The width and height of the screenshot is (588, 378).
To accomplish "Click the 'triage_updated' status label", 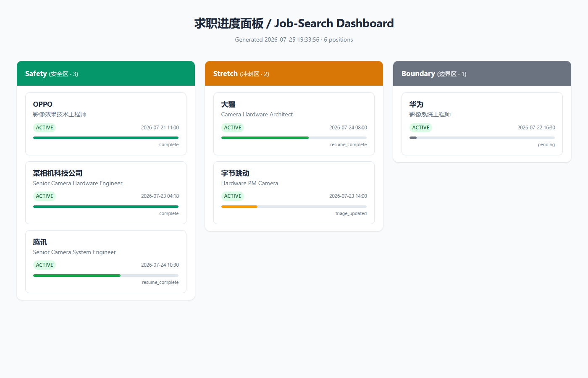I will [x=351, y=213].
